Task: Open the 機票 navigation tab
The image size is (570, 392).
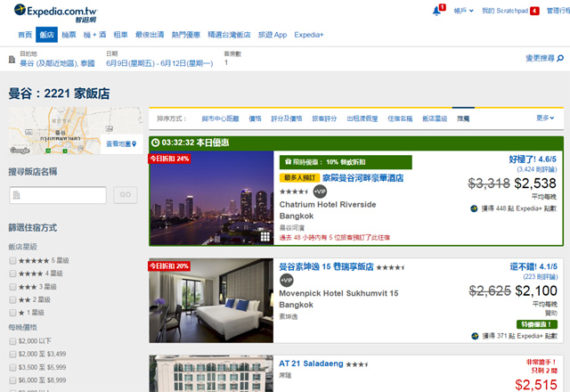Action: pyautogui.click(x=69, y=35)
